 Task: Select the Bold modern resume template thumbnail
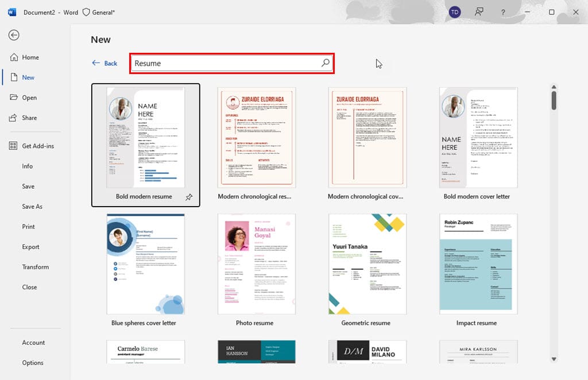click(145, 138)
